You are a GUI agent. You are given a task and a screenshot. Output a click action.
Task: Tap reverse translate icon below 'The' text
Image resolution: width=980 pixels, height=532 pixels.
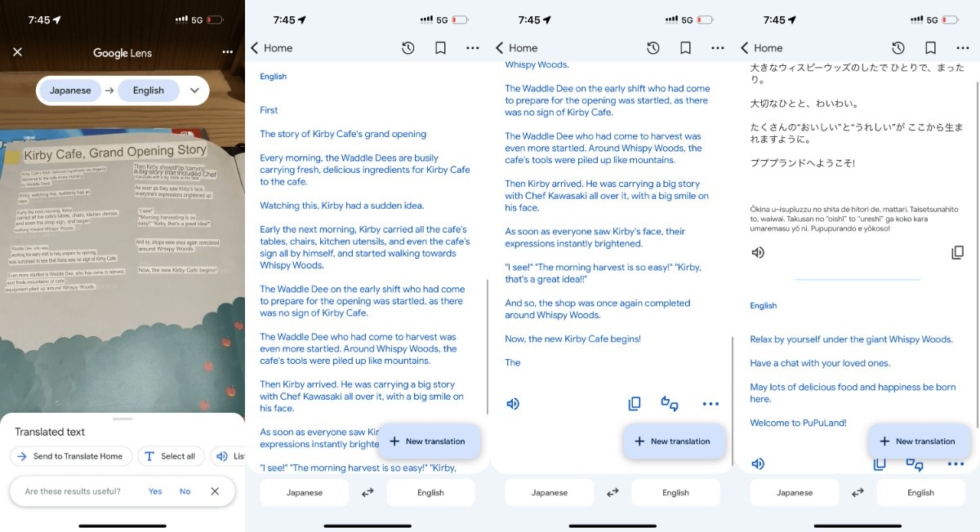tap(670, 404)
